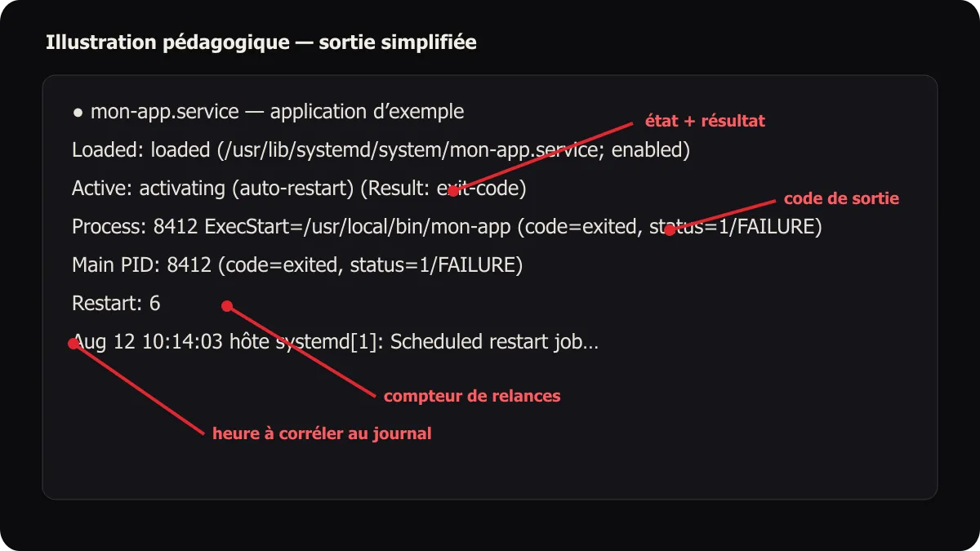Click the mon-app.service unit name
Viewport: 980px width, 551px height.
(x=165, y=112)
